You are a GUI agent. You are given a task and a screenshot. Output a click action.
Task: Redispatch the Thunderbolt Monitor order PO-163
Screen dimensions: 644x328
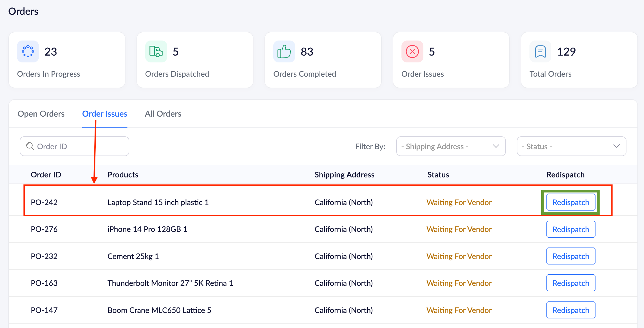(x=571, y=283)
